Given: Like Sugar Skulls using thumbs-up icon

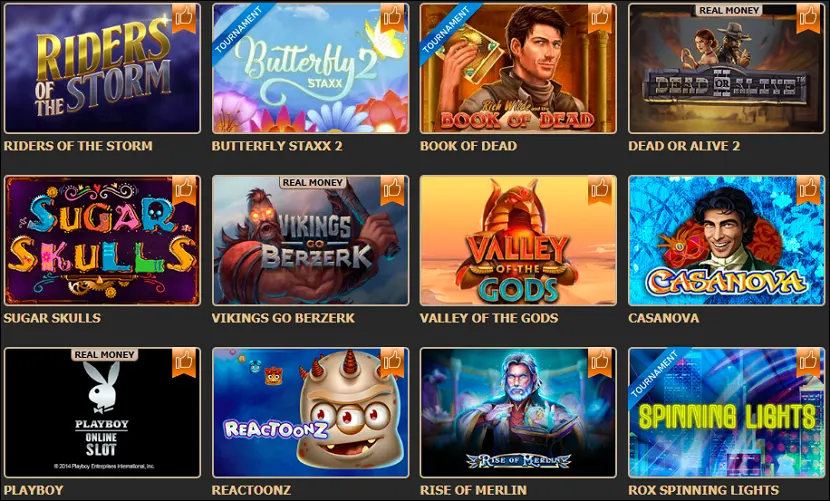Looking at the screenshot, I should 184,191.
